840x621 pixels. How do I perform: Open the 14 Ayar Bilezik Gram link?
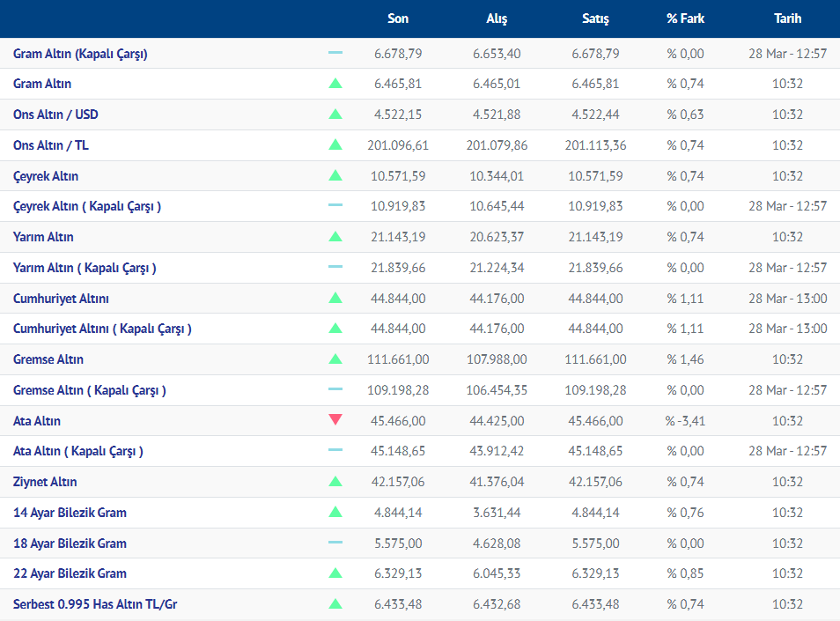click(x=70, y=513)
